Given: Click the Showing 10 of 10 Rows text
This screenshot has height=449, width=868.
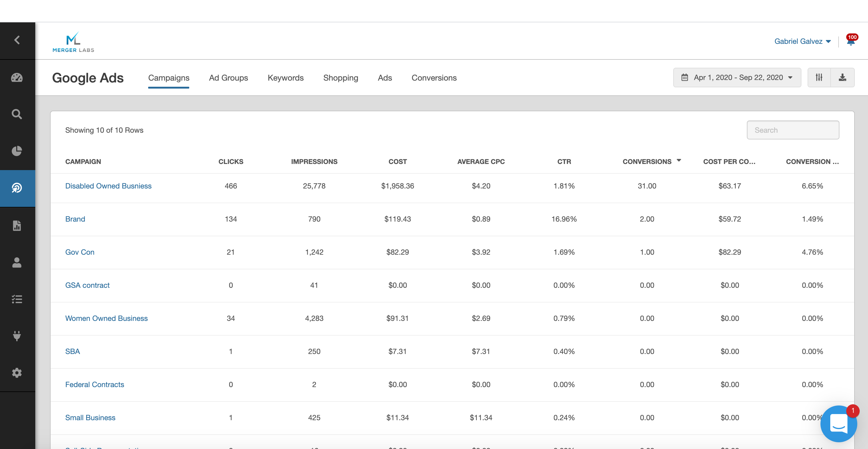Looking at the screenshot, I should pyautogui.click(x=104, y=130).
